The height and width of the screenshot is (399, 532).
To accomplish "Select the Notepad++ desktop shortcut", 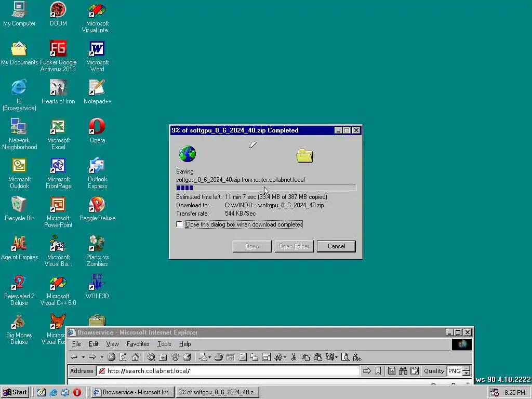I will (97, 91).
